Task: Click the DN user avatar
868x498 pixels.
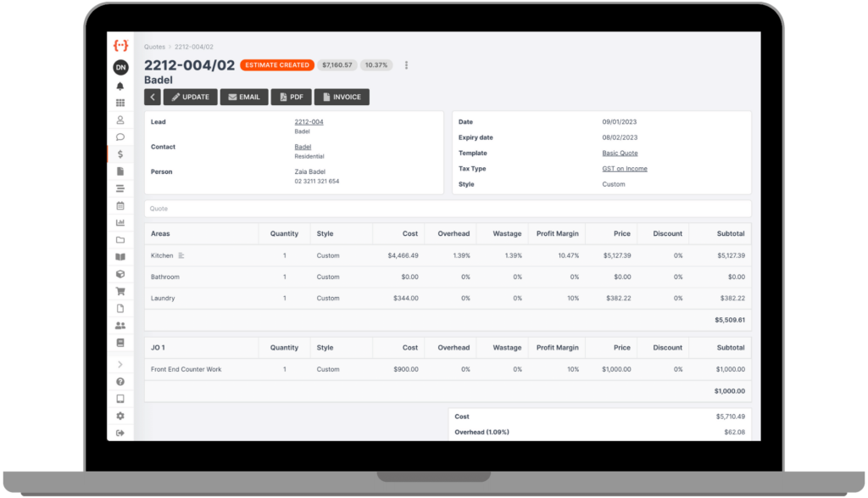Action: point(120,67)
